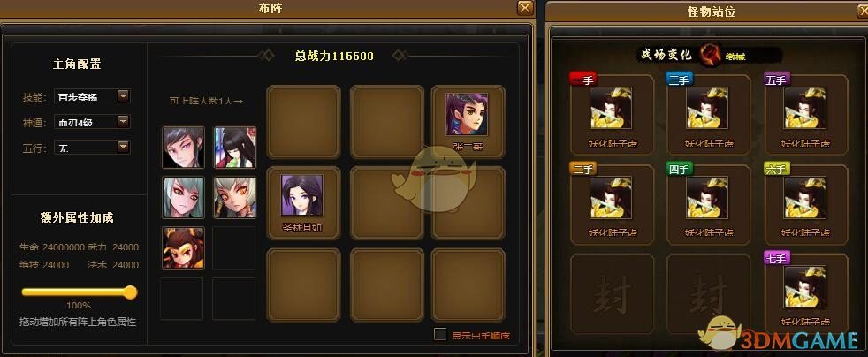This screenshot has height=357, width=868.
Task: Select the black-haired girl in green portrait
Action: tap(235, 147)
